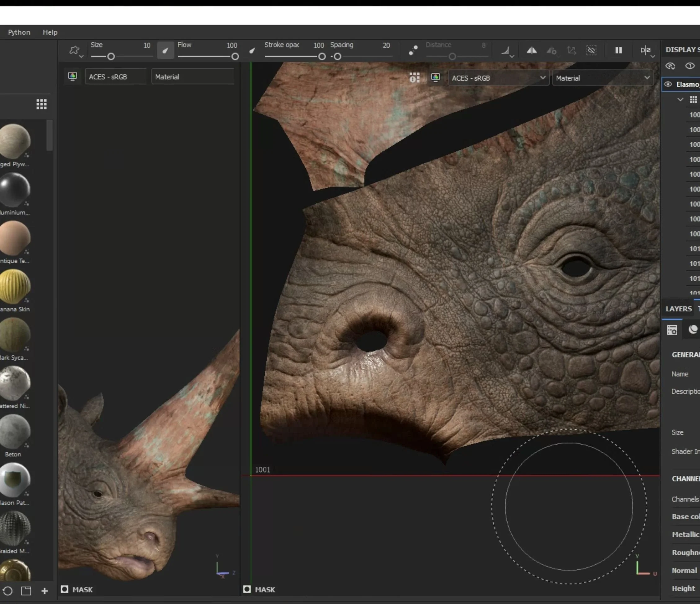Toggle the symmetry mirror icon
Screen dimensions: 700x604
(x=532, y=51)
